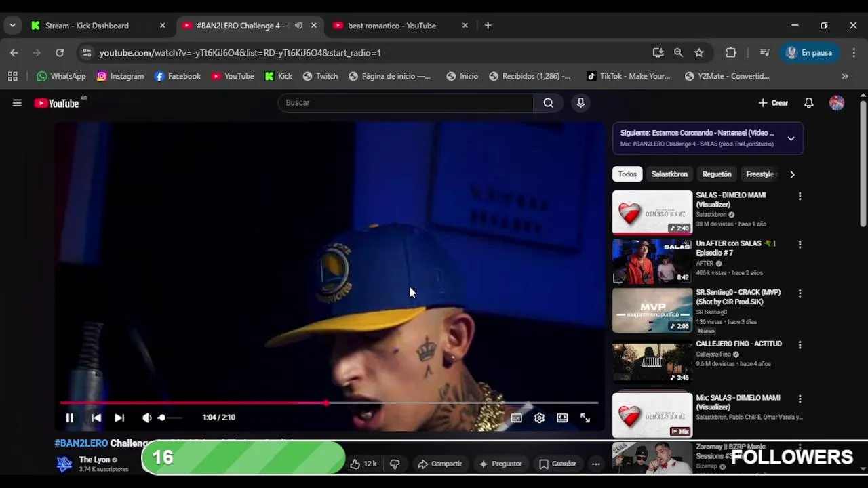This screenshot has width=868, height=488.
Task: Open YouTube hamburger guide menu
Action: click(17, 103)
